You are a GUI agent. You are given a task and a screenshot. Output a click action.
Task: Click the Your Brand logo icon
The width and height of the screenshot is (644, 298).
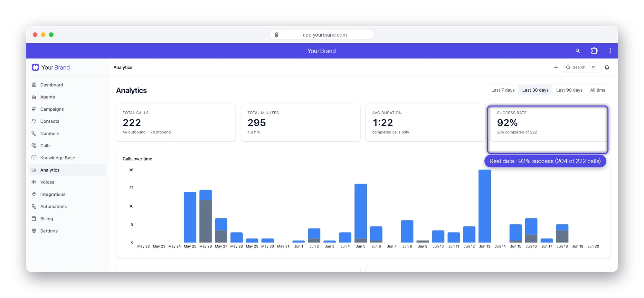tap(35, 67)
